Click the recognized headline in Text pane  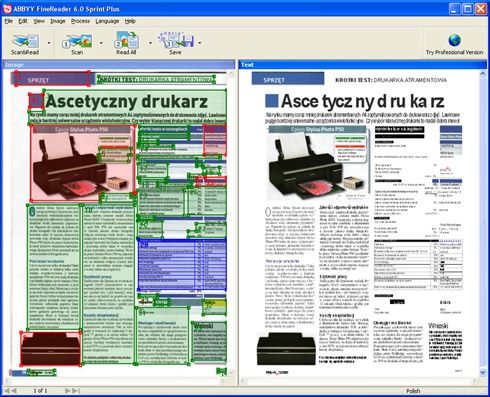click(x=363, y=101)
